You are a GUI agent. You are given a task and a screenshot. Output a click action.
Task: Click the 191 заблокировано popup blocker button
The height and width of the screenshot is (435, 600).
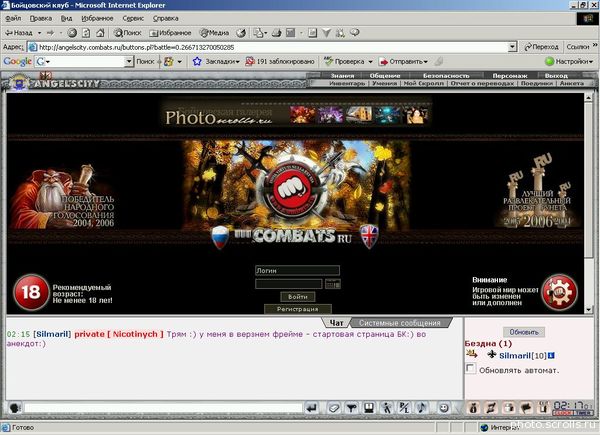pyautogui.click(x=280, y=61)
